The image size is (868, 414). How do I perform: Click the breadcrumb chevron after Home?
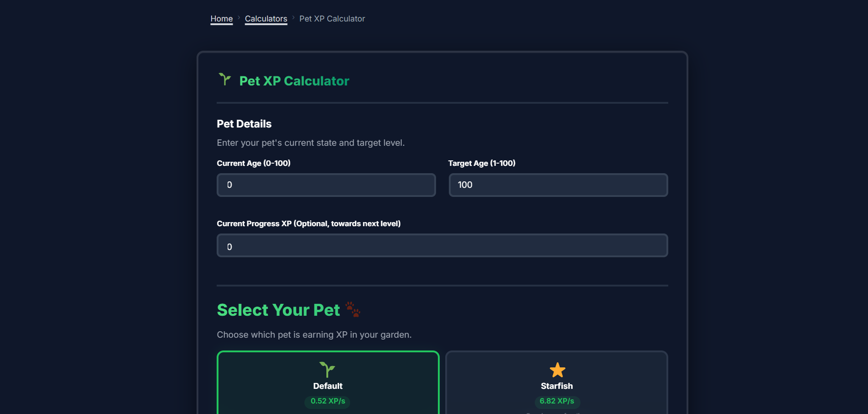tap(238, 18)
